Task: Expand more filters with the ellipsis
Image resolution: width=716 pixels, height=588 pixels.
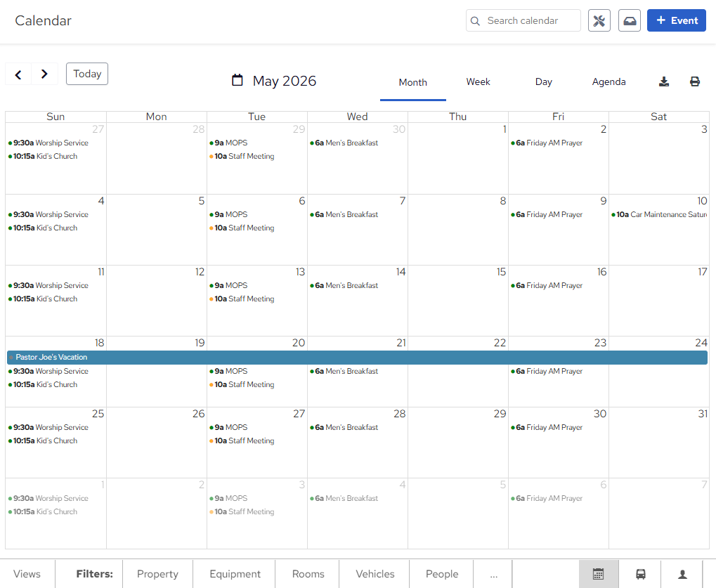Action: point(493,574)
